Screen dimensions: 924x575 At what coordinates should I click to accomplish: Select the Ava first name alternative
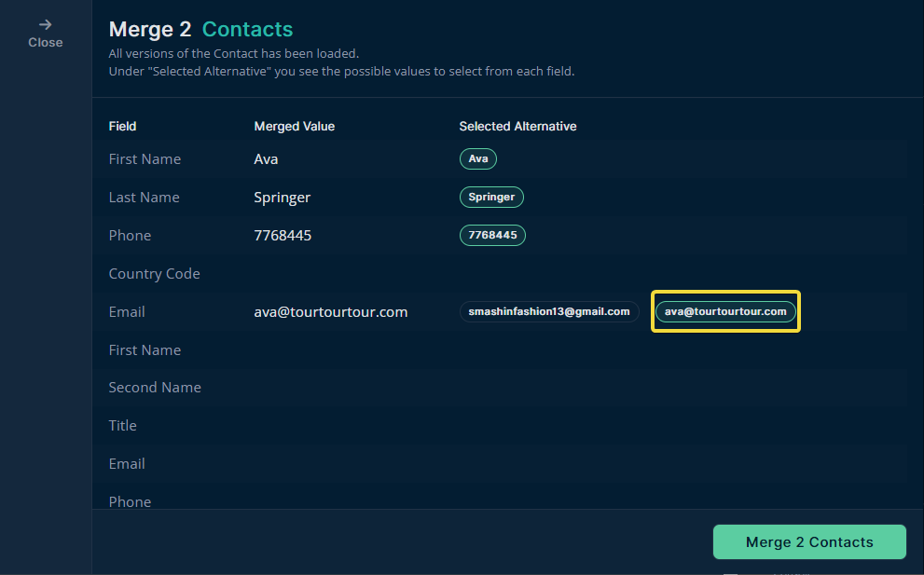pos(478,159)
